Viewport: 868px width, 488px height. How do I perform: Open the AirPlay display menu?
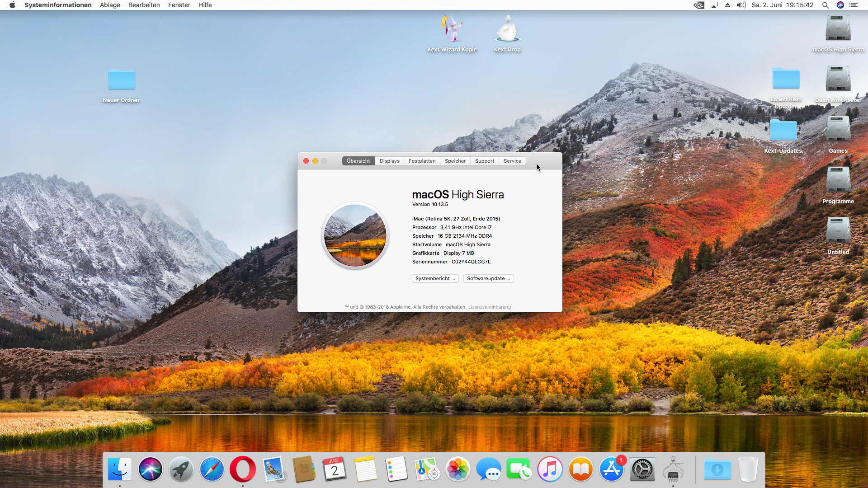coord(714,5)
